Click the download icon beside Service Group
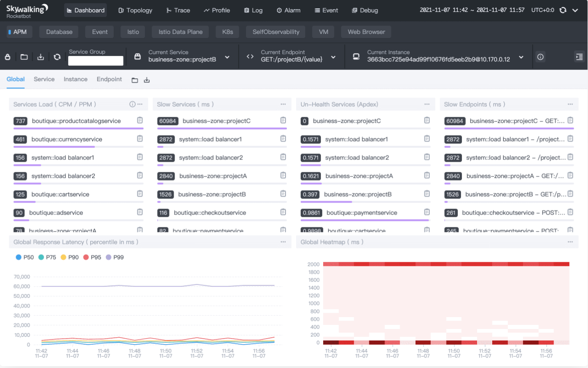 click(40, 57)
